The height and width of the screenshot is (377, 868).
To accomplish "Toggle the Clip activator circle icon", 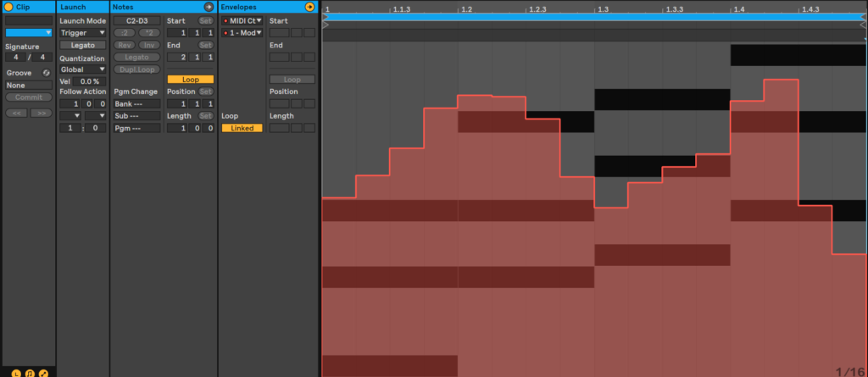I will (9, 7).
